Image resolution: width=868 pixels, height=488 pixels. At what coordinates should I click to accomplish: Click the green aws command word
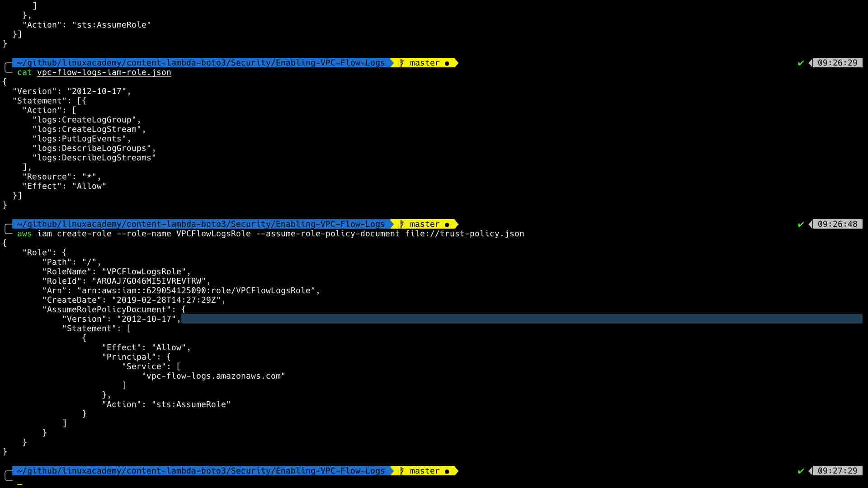24,234
